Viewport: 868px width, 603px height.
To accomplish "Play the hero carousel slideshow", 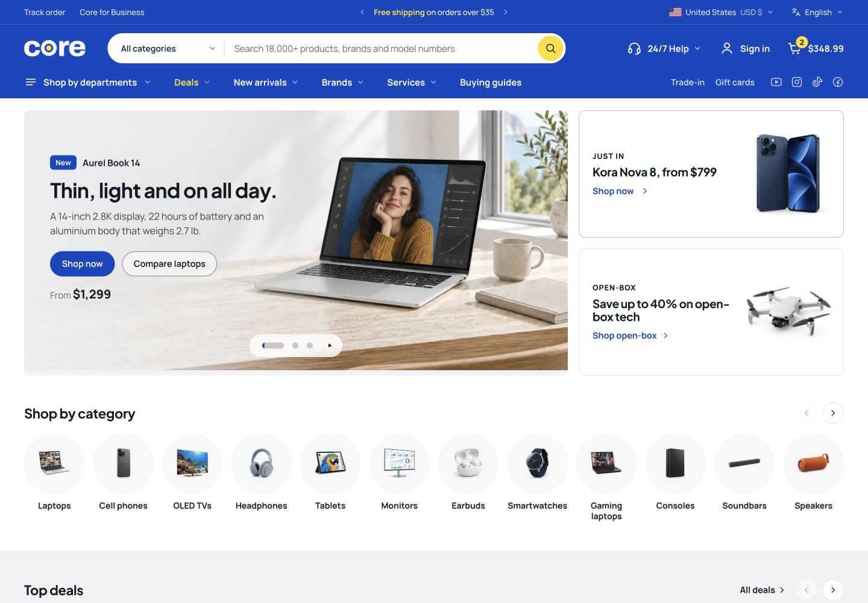I will tap(330, 346).
